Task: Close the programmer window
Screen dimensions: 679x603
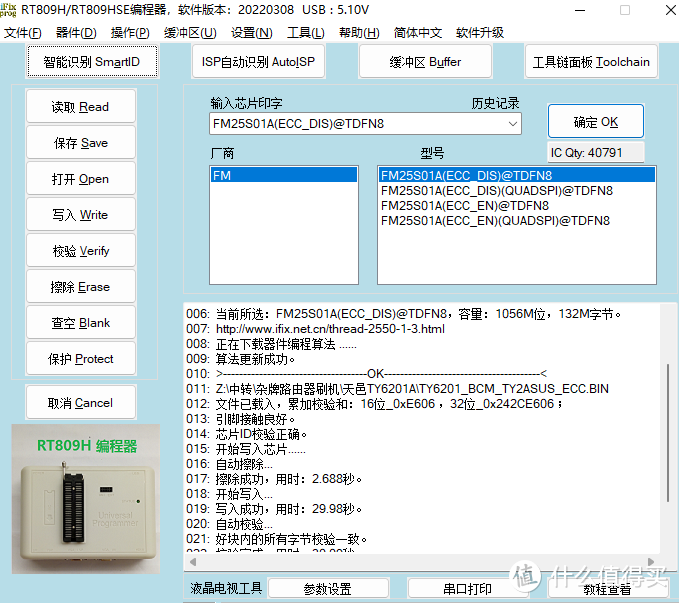Action: coord(671,10)
